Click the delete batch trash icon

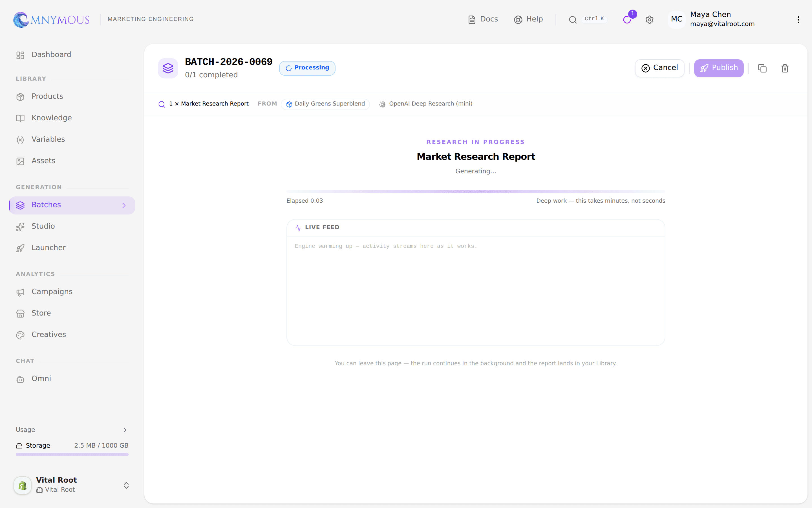[785, 68]
